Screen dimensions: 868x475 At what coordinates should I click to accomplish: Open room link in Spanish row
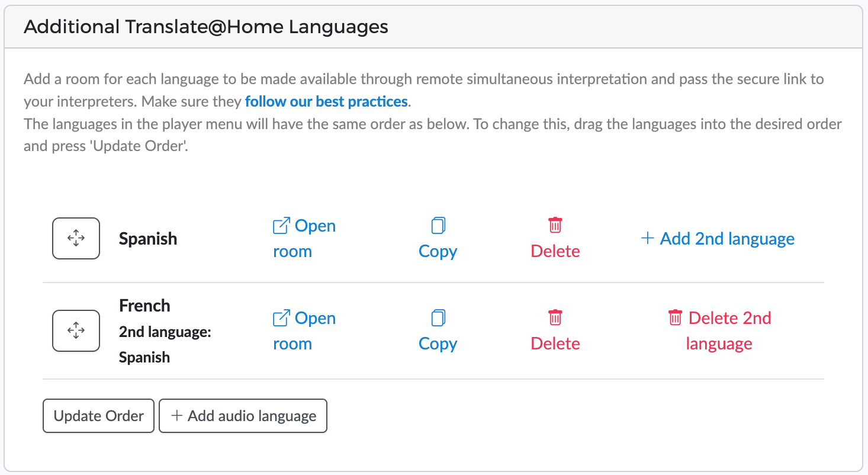pos(304,239)
